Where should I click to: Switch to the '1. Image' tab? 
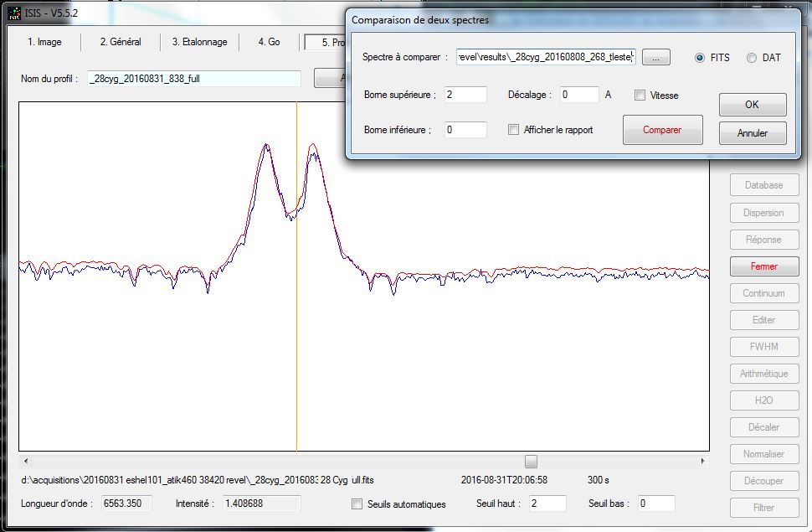44,42
